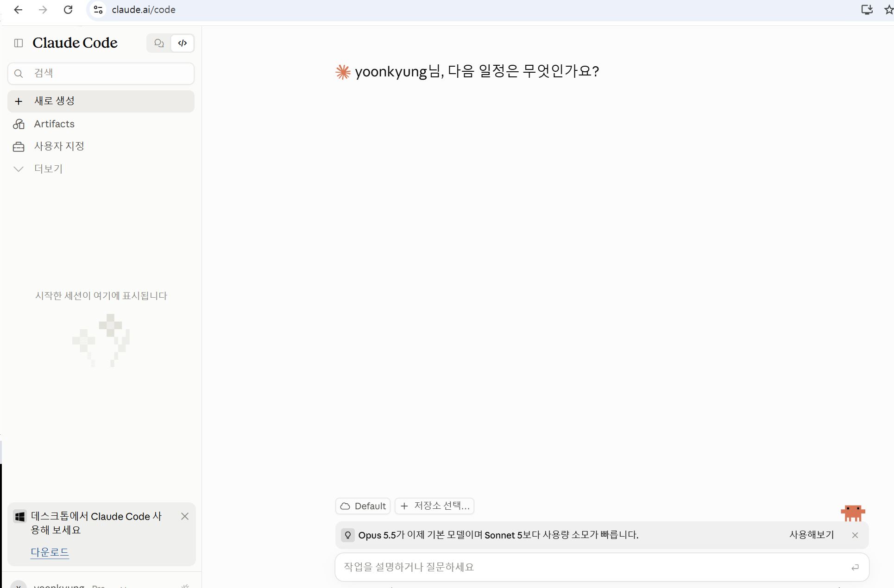Click the 검색 search field
The image size is (894, 588).
[x=101, y=73]
